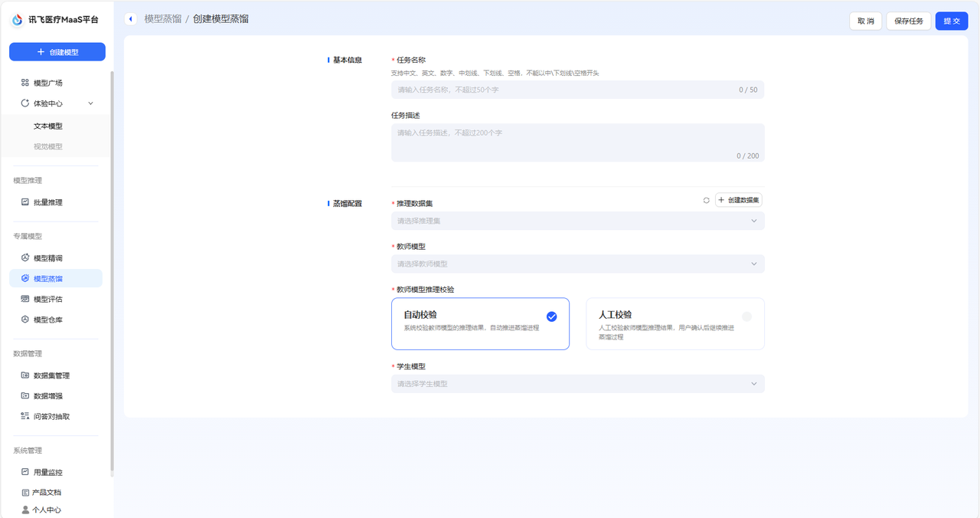Click the 模型仓库 sidebar icon
This screenshot has height=518, width=980.
[x=25, y=320]
